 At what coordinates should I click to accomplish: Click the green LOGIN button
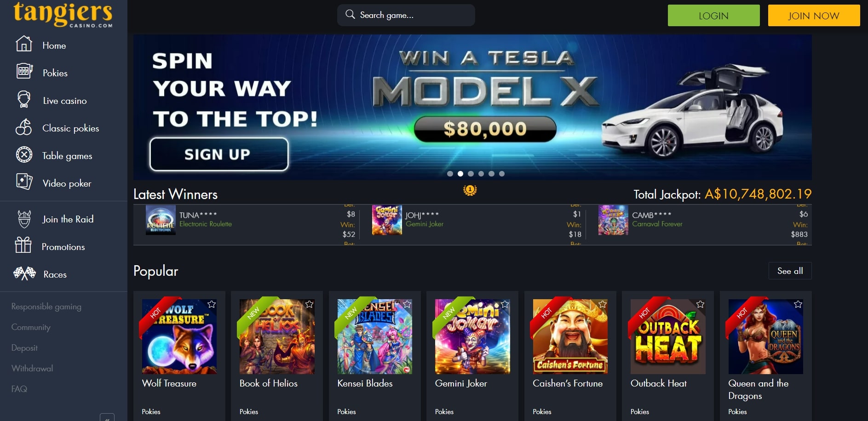click(x=713, y=16)
